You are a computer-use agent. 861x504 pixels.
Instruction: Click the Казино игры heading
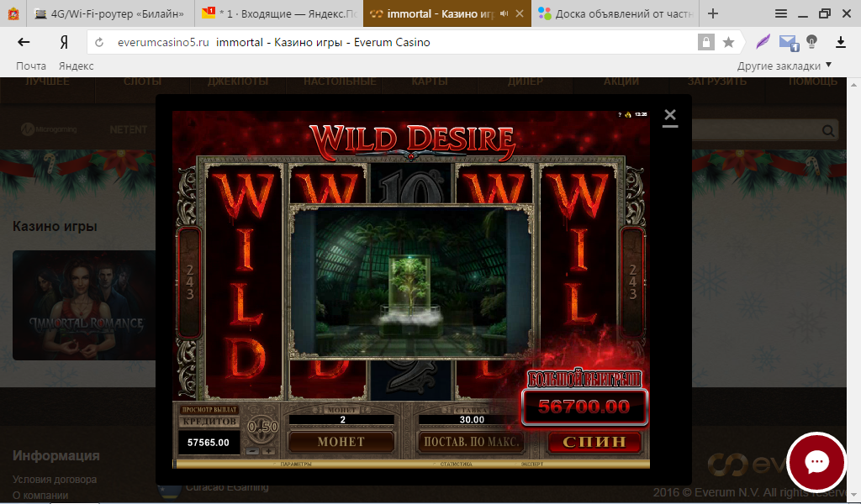55,226
